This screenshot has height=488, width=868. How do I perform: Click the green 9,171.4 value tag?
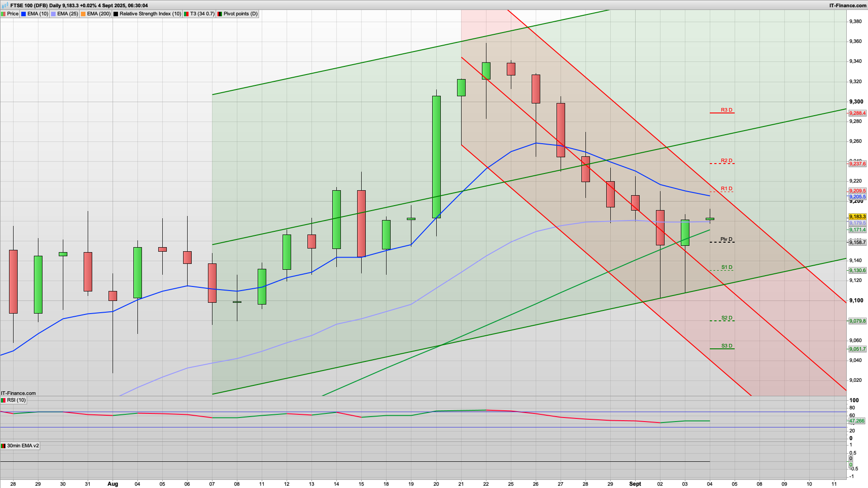(x=857, y=230)
